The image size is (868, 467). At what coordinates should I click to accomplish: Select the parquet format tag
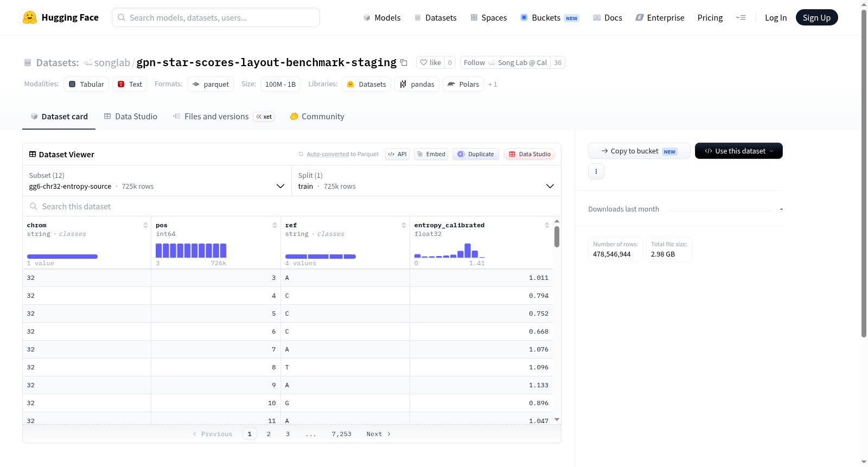[210, 84]
